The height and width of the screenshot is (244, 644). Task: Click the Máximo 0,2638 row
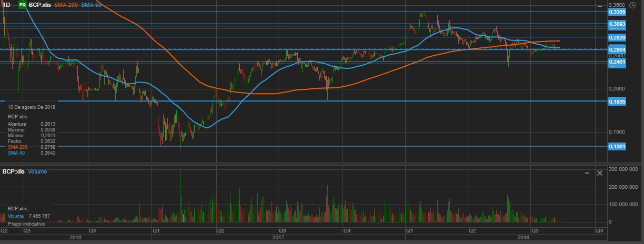click(32, 130)
